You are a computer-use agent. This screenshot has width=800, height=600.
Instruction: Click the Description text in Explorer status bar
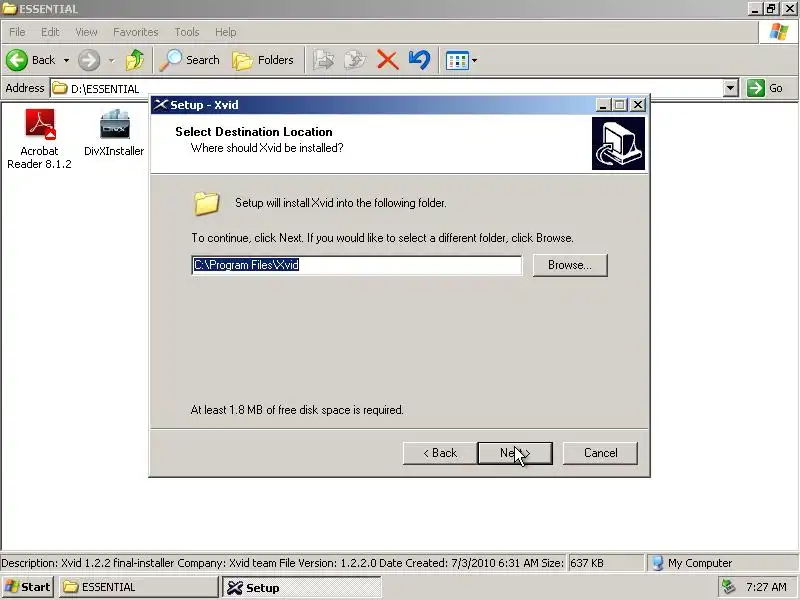pyautogui.click(x=282, y=563)
